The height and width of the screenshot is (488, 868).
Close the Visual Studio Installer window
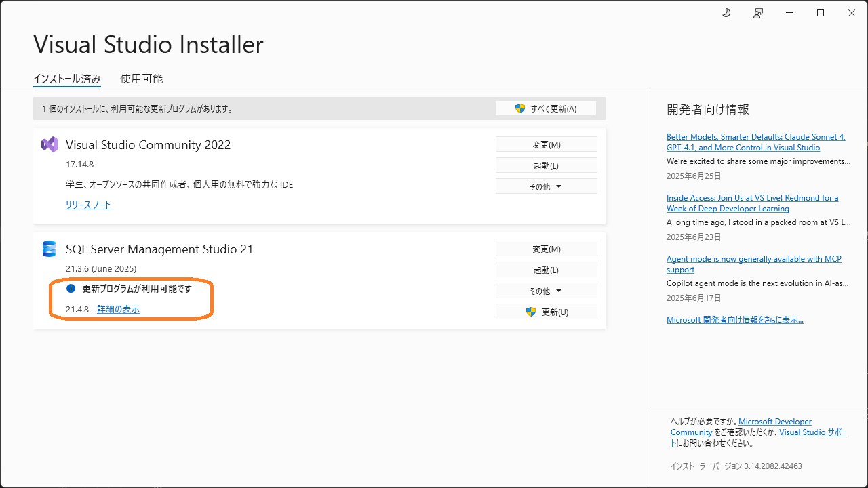pyautogui.click(x=852, y=13)
